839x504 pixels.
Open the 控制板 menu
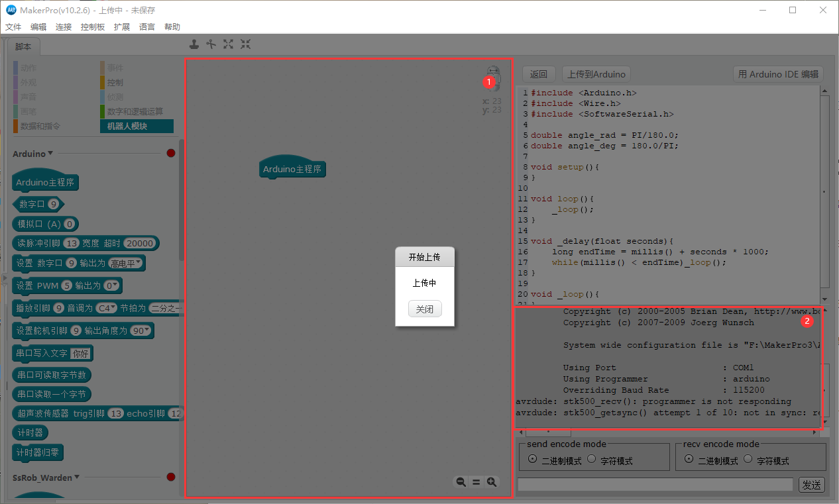[x=93, y=27]
